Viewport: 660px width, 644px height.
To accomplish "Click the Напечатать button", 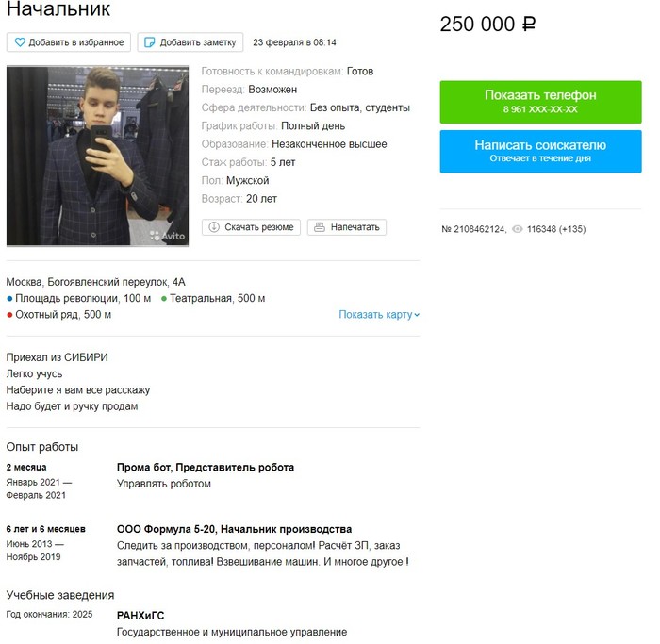I will tap(347, 227).
